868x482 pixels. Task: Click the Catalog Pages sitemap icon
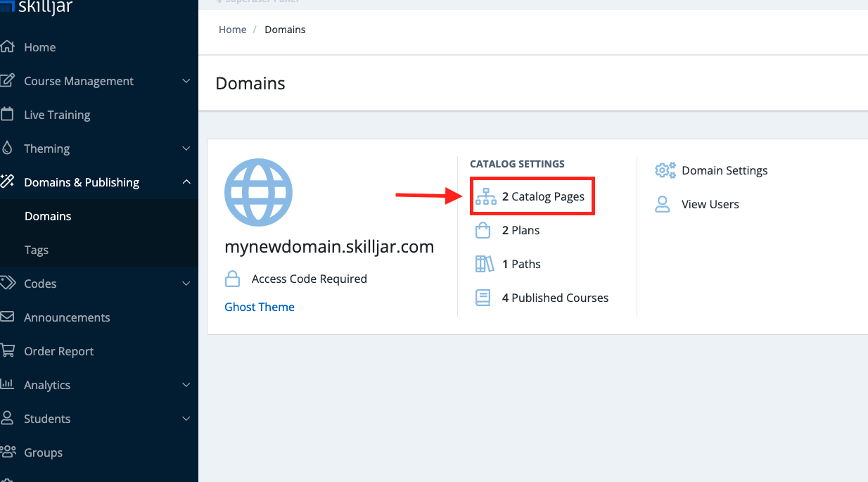click(x=485, y=196)
